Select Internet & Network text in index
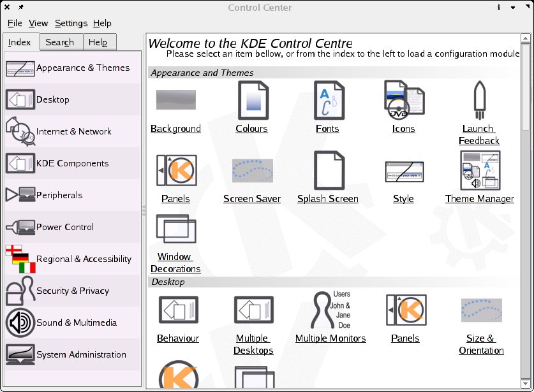The height and width of the screenshot is (392, 534). 73,131
